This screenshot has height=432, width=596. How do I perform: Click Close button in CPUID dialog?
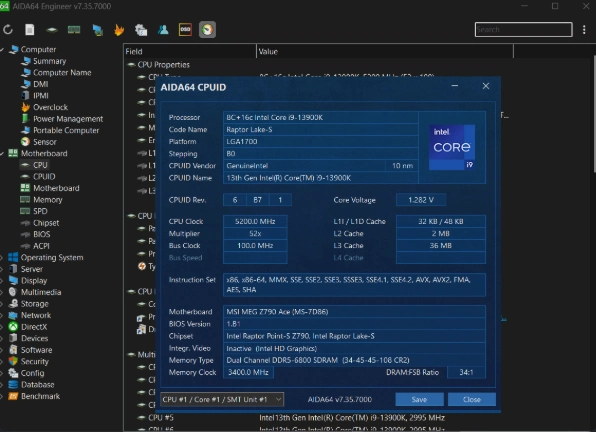(472, 399)
